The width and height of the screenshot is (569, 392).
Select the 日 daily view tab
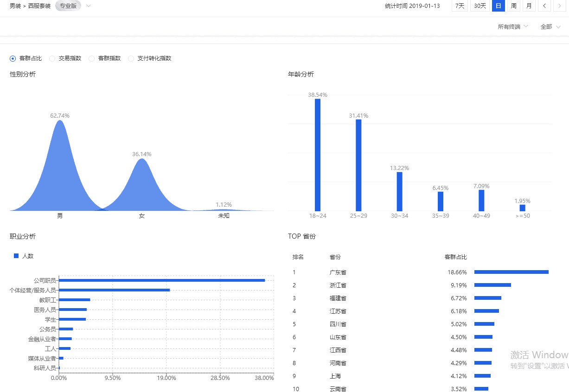click(498, 6)
